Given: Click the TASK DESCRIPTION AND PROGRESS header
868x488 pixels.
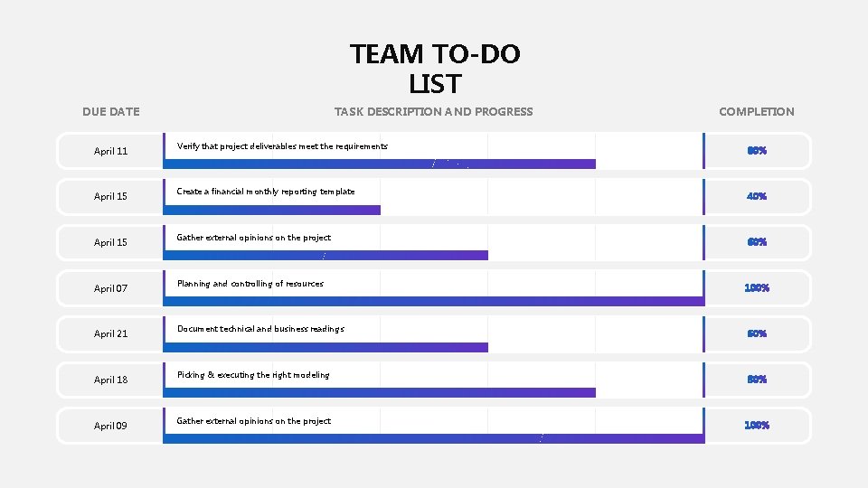Looking at the screenshot, I should coord(433,112).
